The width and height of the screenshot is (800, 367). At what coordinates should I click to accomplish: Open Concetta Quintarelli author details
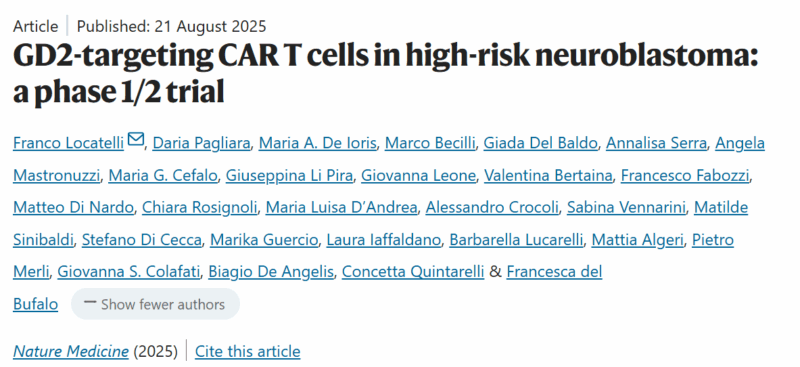point(413,272)
